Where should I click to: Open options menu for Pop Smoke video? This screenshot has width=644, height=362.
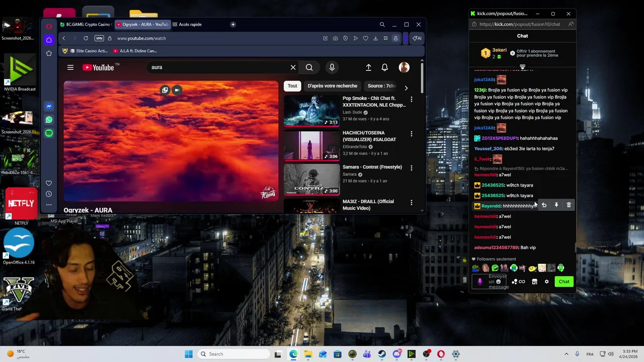coord(411,99)
